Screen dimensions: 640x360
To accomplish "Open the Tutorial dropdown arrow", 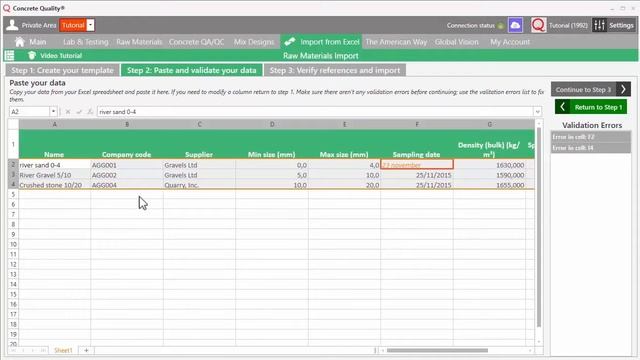I will coord(91,25).
